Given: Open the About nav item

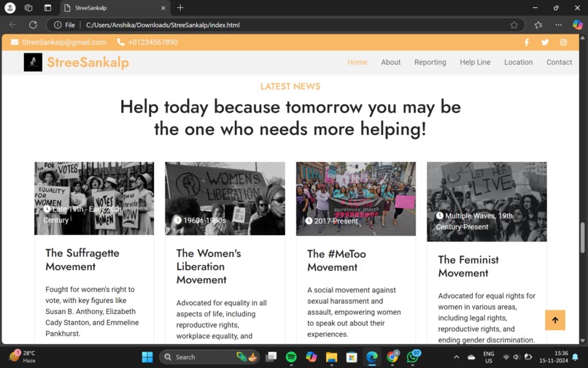Looking at the screenshot, I should [x=391, y=62].
